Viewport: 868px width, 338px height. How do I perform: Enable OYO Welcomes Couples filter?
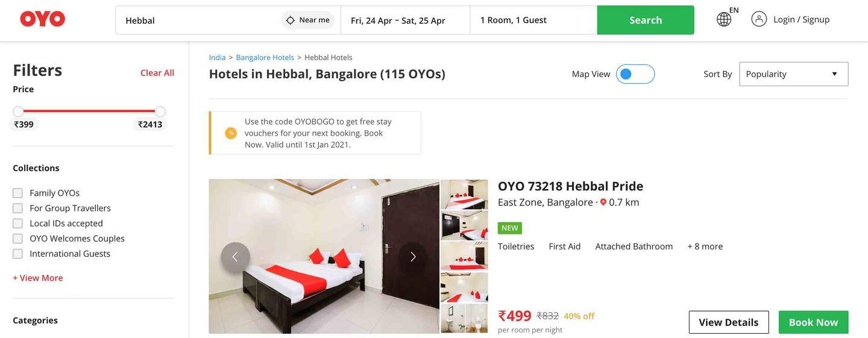point(17,239)
